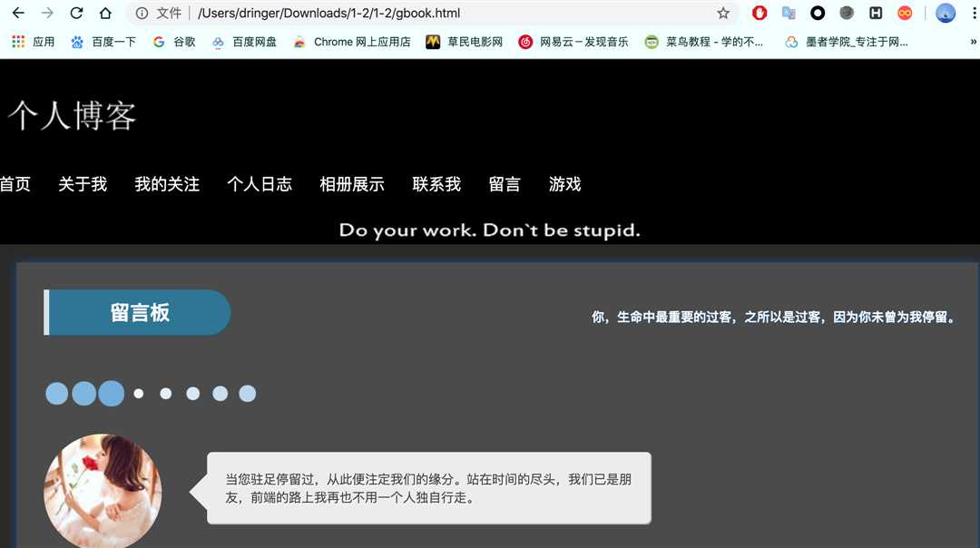Show the page site information icon
The height and width of the screenshot is (548, 980).
click(x=142, y=14)
